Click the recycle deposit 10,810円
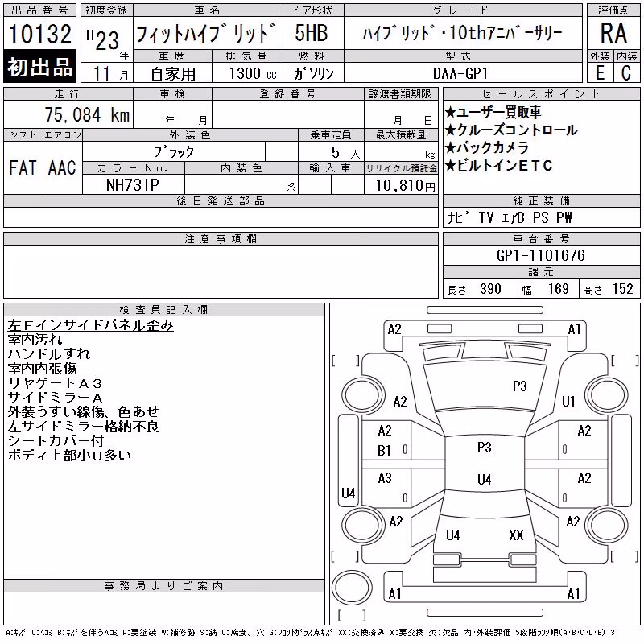 coord(405,186)
